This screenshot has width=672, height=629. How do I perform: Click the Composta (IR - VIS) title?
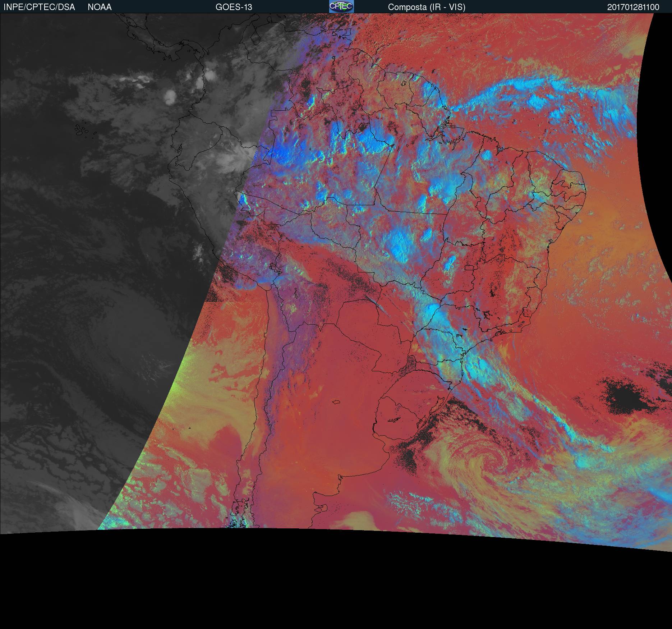pyautogui.click(x=427, y=7)
